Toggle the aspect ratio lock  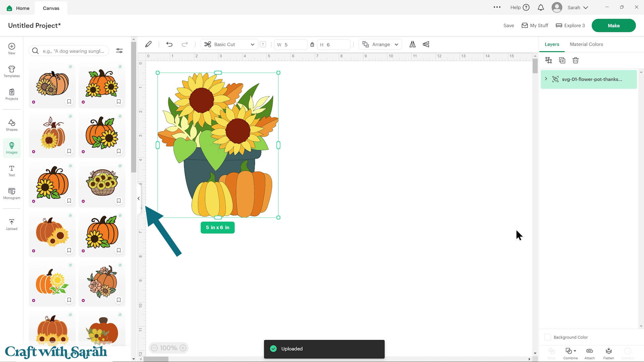tap(312, 44)
